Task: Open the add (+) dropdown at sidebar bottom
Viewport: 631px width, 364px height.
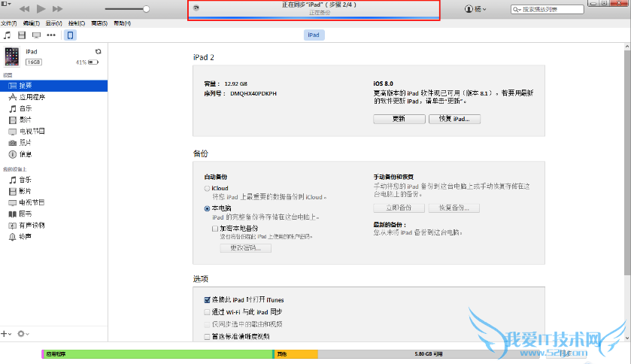Action: point(6,334)
